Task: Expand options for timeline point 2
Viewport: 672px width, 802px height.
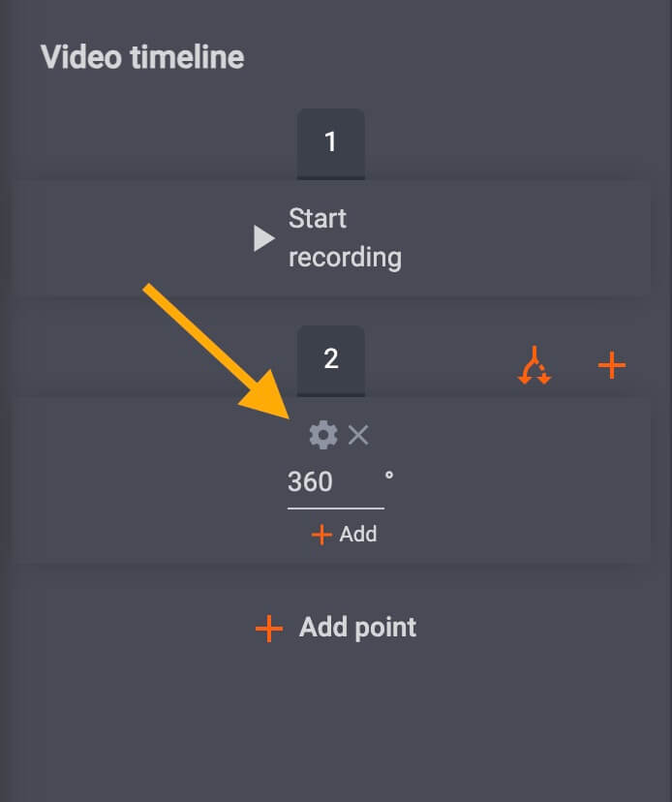Action: (x=331, y=361)
